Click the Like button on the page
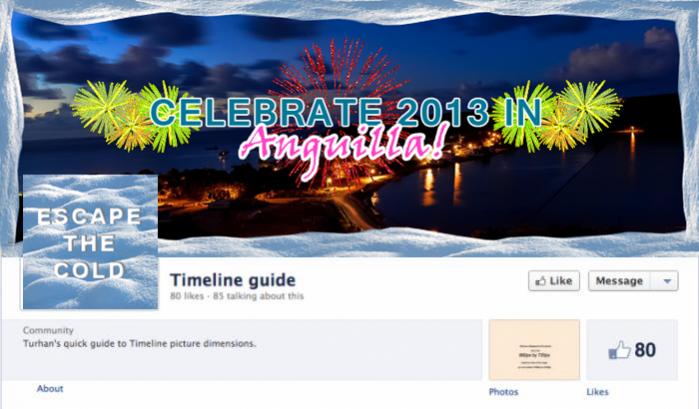This screenshot has width=699, height=409. [554, 281]
